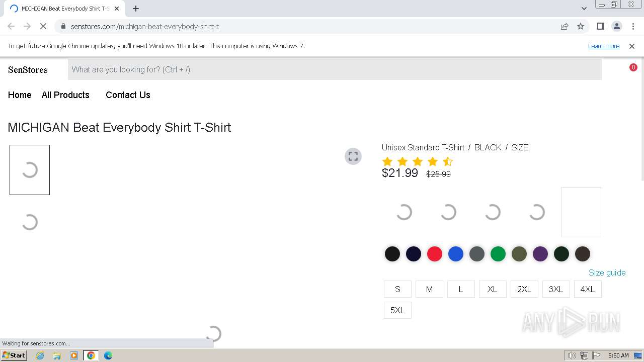Choose size 3XL
The height and width of the screenshot is (362, 644).
click(x=556, y=289)
